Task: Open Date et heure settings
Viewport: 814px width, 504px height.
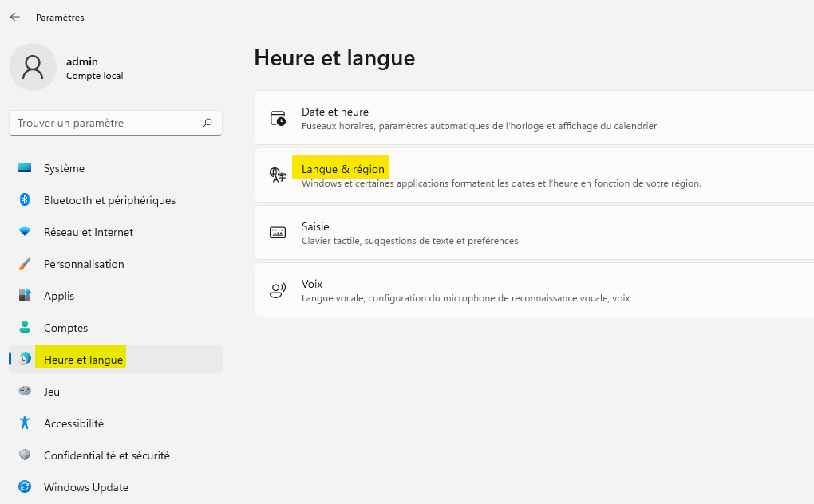Action: (335, 112)
